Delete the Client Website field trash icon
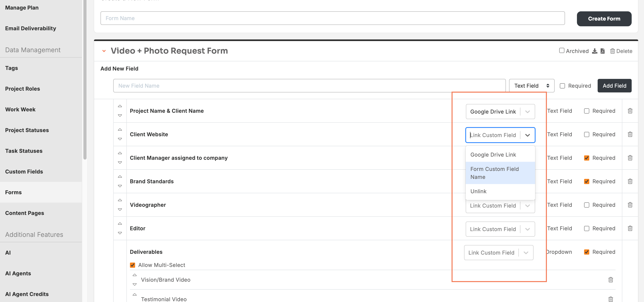644x302 pixels. [x=630, y=134]
